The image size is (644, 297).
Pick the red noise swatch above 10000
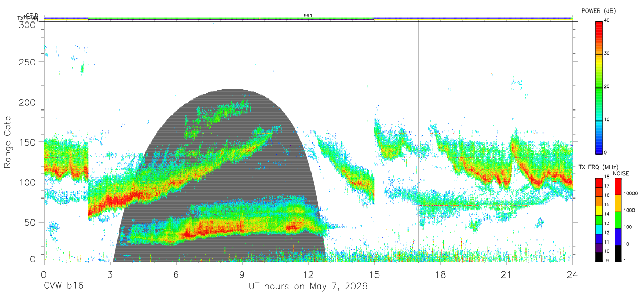(x=618, y=186)
